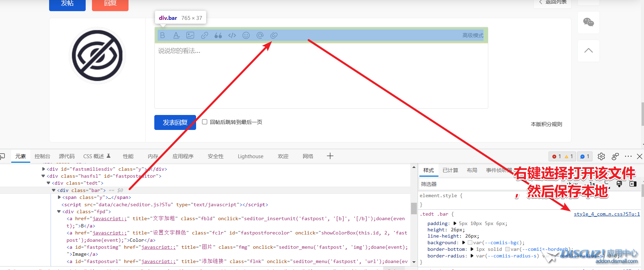The height and width of the screenshot is (270, 644).
Task: Collapse the div class="fpd" node
Action: (x=59, y=212)
